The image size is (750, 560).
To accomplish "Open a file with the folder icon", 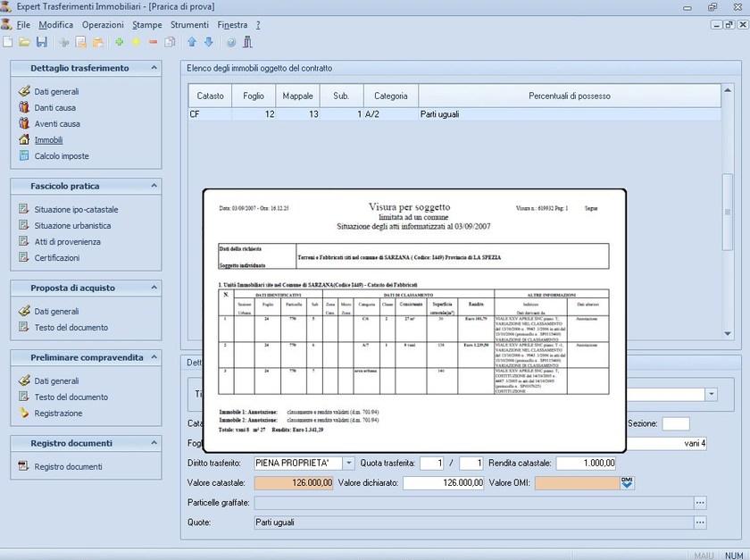I will coord(25,42).
